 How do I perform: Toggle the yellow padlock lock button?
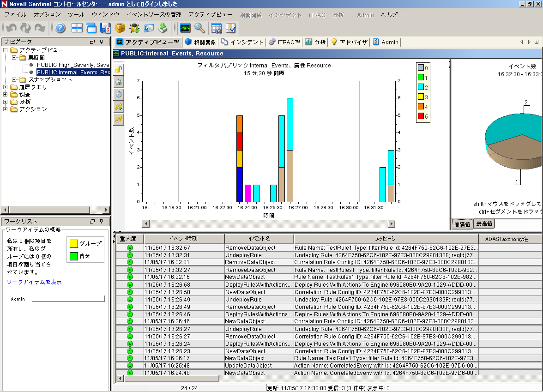click(119, 69)
